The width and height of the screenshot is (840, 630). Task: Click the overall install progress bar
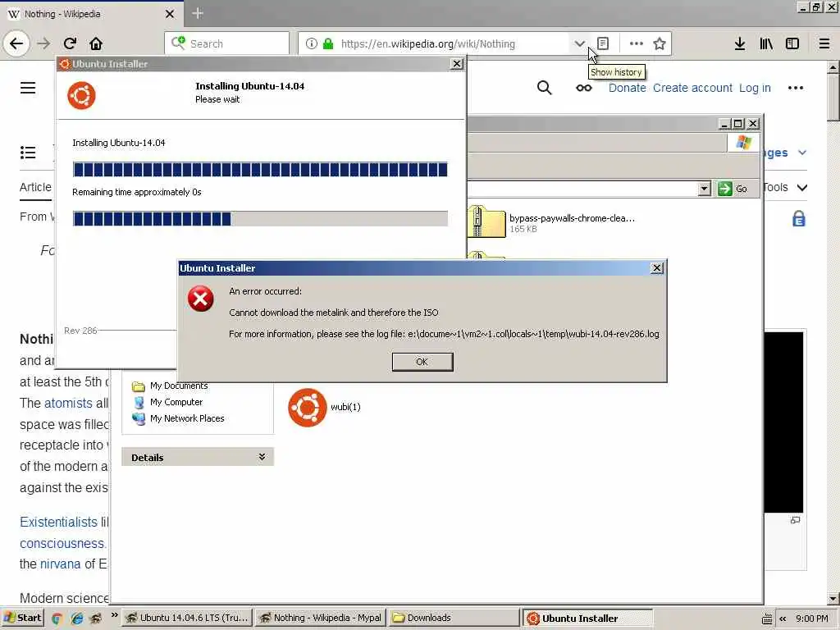[x=260, y=169]
